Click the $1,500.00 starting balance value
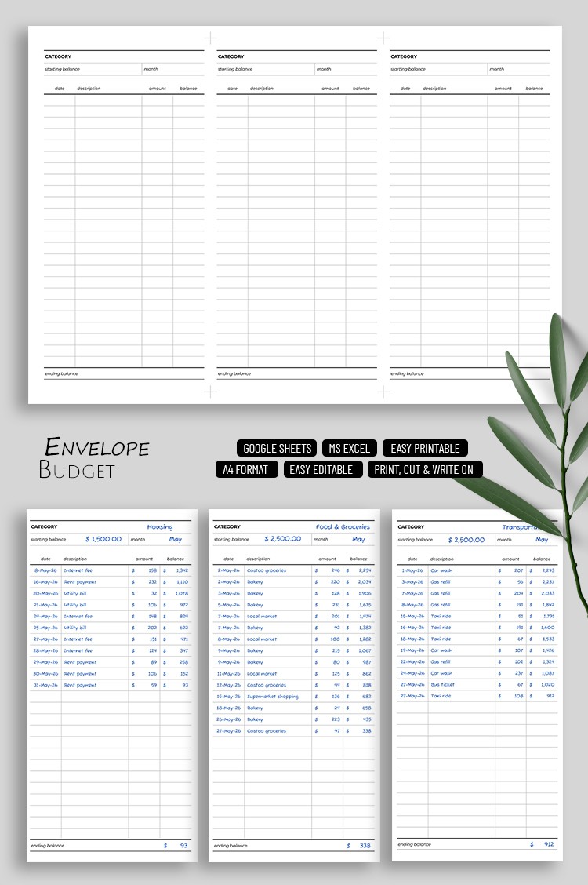The image size is (588, 885). [x=103, y=539]
